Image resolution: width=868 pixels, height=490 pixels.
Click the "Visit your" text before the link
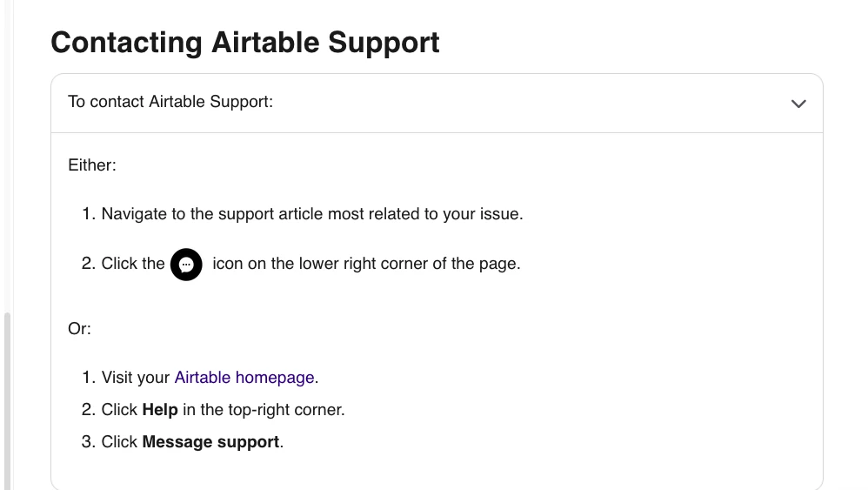[135, 378]
